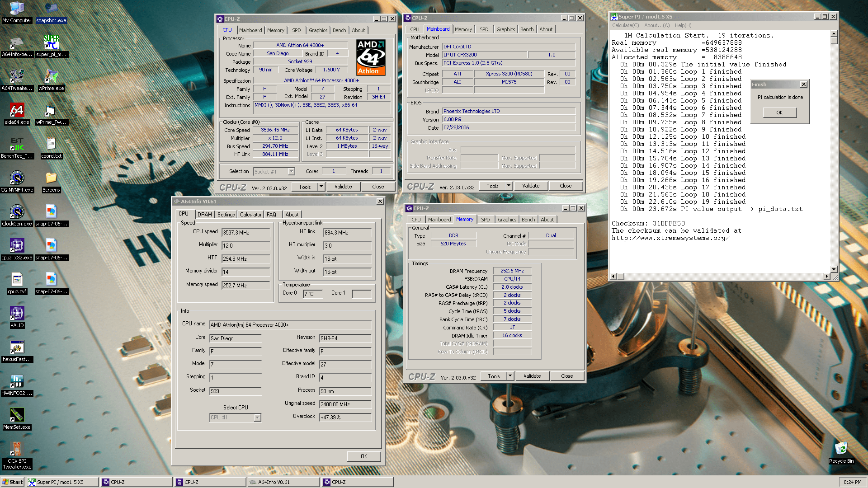Open Bench tab in Memory CPU-Z window
This screenshot has width=868, height=488.
(528, 220)
